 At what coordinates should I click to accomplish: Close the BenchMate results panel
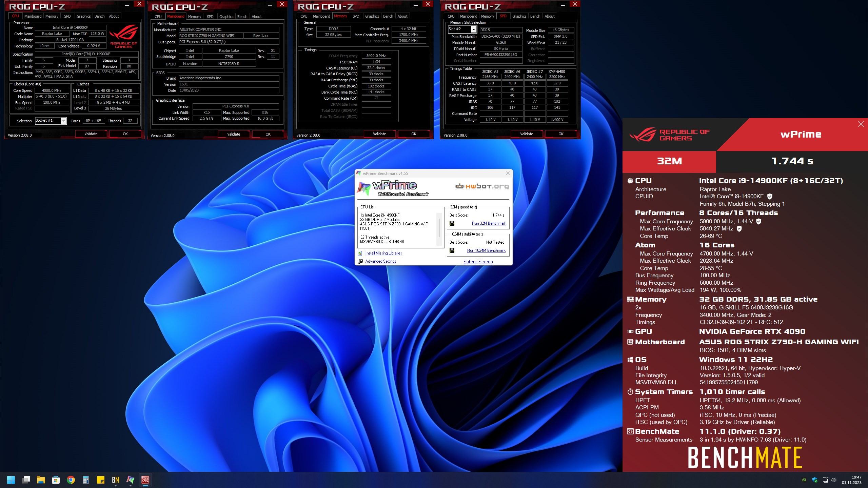861,124
